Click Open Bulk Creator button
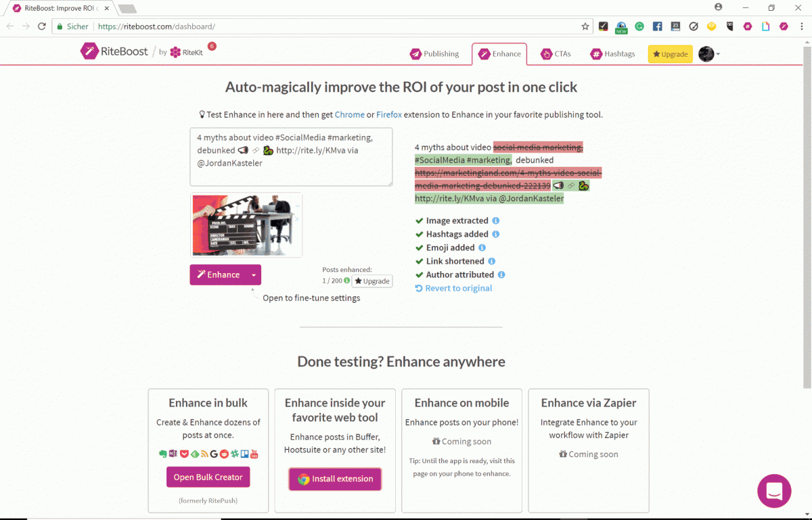 [208, 477]
